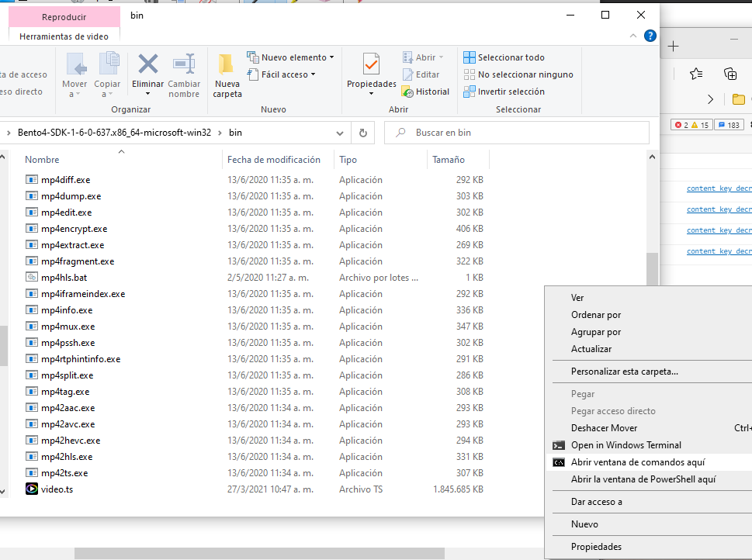Click the favorites star icon in browser window
The width and height of the screenshot is (752, 560).
click(x=696, y=74)
